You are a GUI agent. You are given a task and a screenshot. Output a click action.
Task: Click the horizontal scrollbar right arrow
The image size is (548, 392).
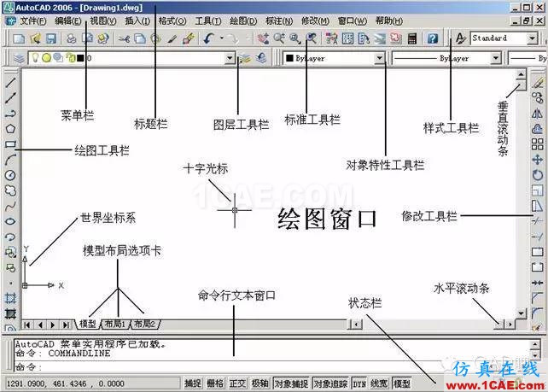coord(510,325)
